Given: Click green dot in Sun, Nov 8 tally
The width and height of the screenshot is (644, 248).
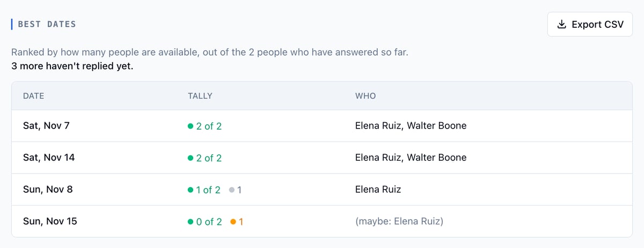Looking at the screenshot, I should (x=191, y=190).
